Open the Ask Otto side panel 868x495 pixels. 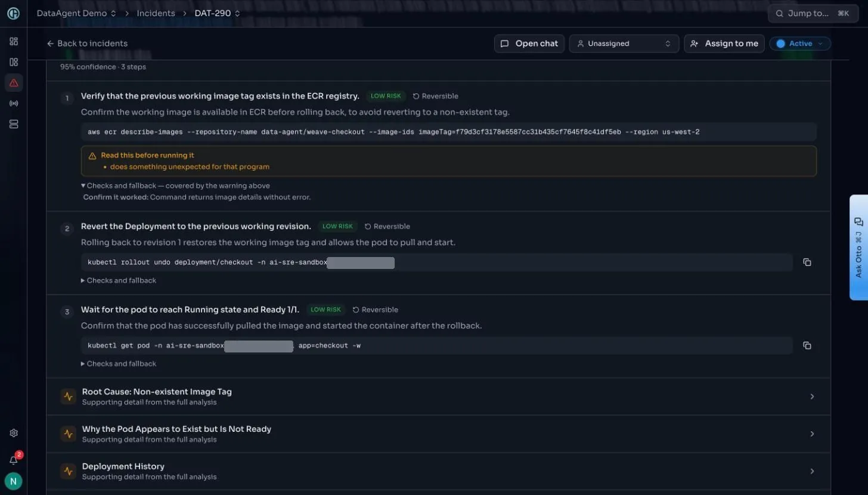(x=858, y=247)
